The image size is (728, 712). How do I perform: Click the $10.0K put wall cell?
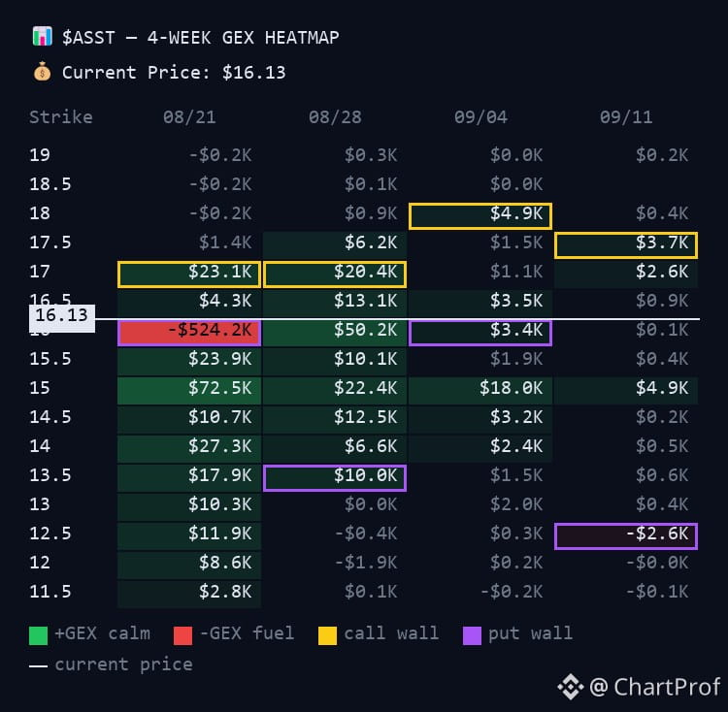click(335, 478)
